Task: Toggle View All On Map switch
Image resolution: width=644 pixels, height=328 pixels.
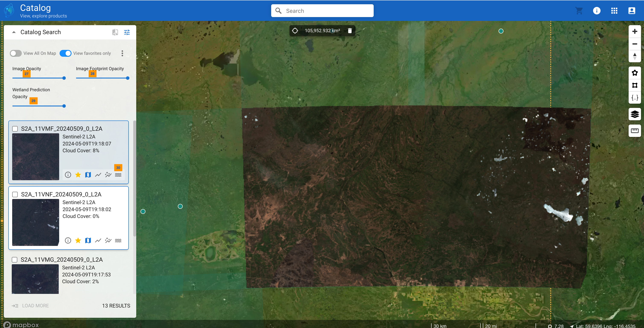Action: (x=16, y=53)
